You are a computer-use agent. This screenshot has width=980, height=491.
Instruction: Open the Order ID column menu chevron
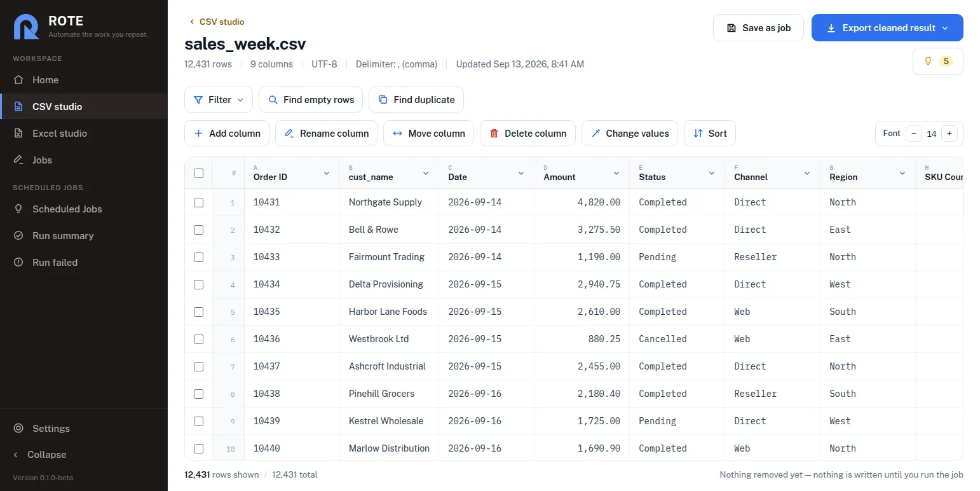327,173
